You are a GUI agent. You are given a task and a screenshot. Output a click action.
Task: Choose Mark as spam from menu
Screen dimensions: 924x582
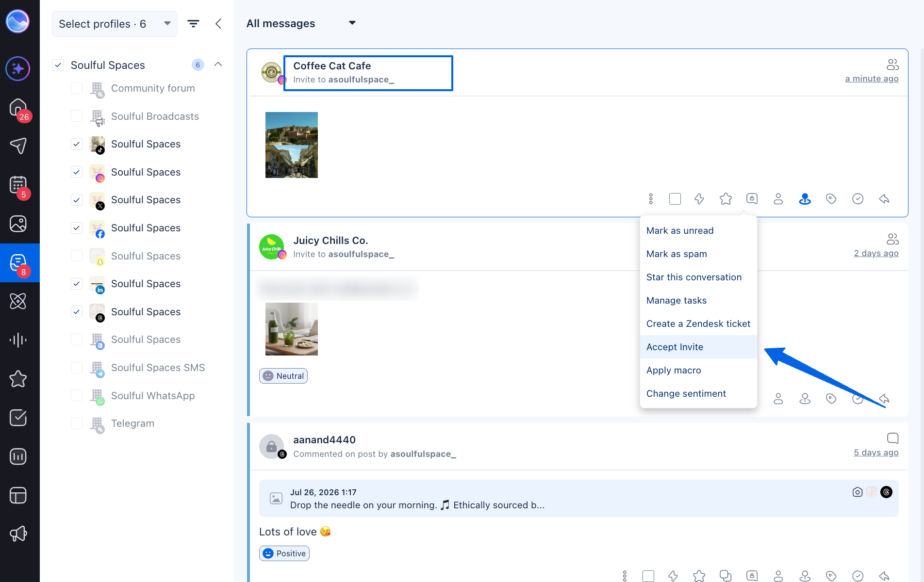698,254
